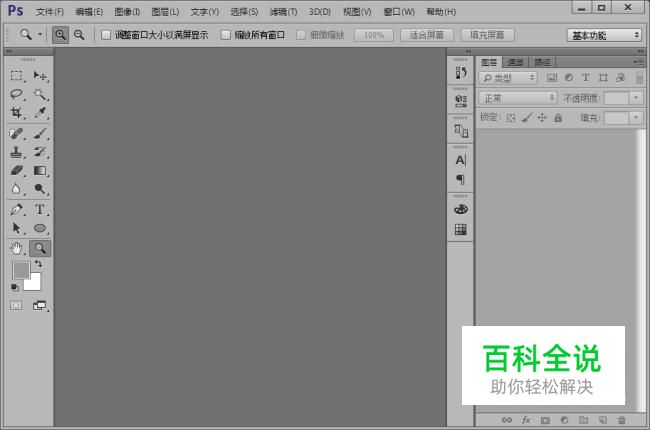The height and width of the screenshot is (430, 650).
Task: Select the Gradient tool
Action: [x=40, y=170]
